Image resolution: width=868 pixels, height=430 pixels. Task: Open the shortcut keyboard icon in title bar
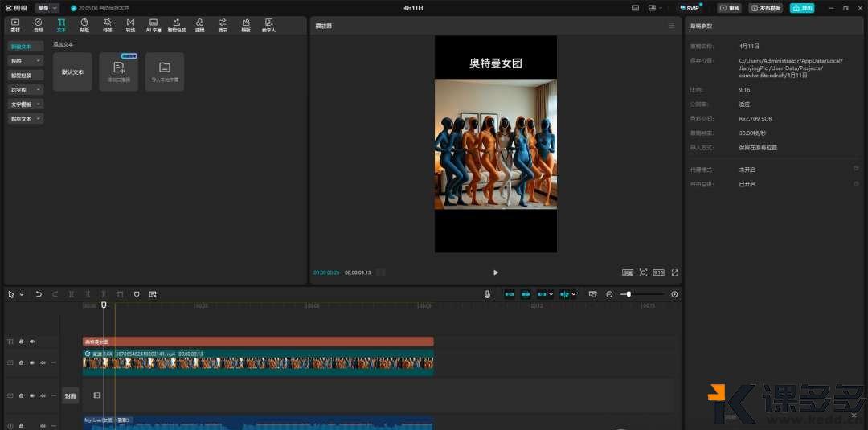click(635, 8)
